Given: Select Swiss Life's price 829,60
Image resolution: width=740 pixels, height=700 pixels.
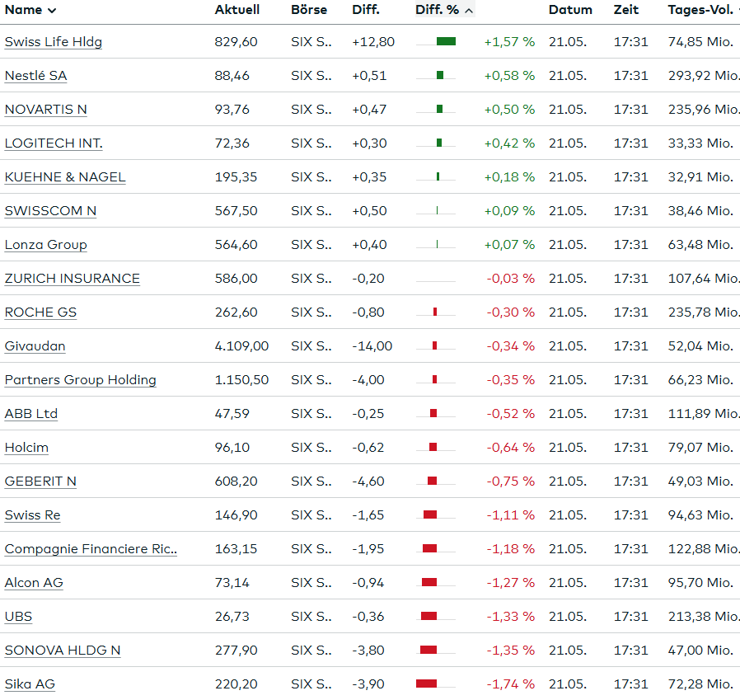Looking at the screenshot, I should point(236,42).
